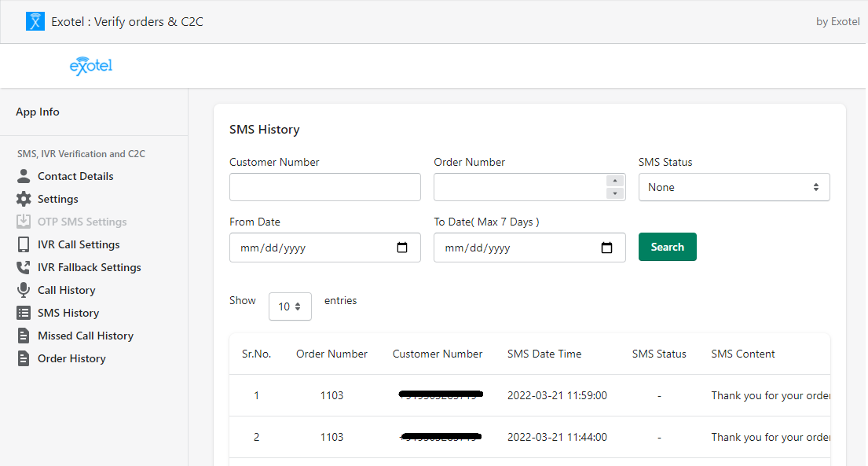868x466 pixels.
Task: Click the SMS History list icon
Action: tap(24, 313)
